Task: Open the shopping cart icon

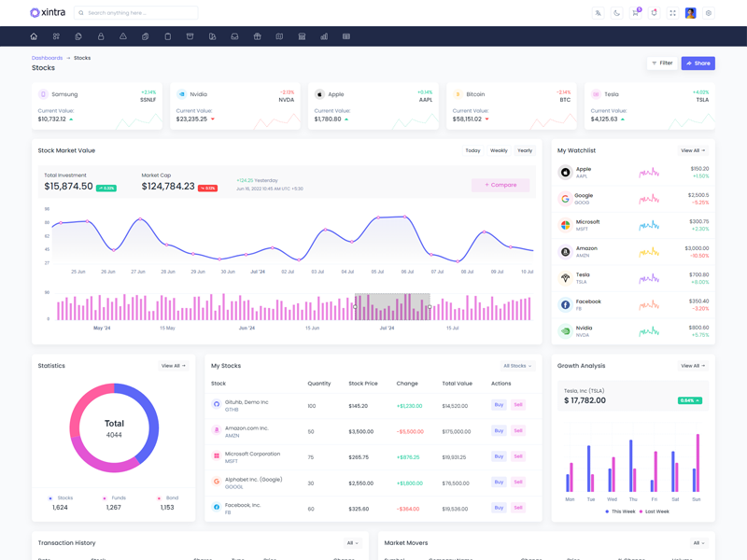Action: tap(635, 13)
